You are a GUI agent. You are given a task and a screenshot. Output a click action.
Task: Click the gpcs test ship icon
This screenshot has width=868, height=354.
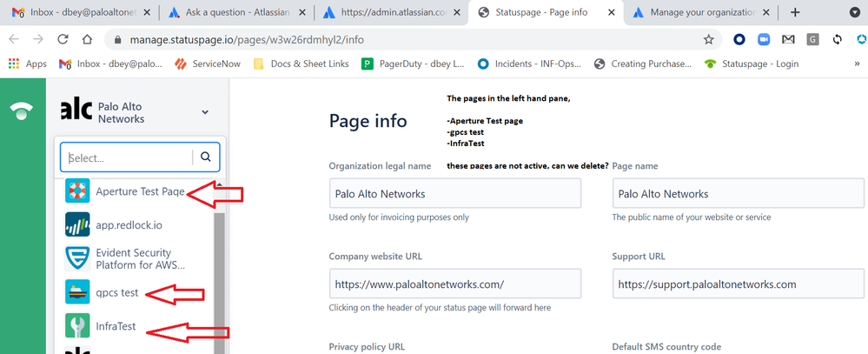click(x=77, y=292)
